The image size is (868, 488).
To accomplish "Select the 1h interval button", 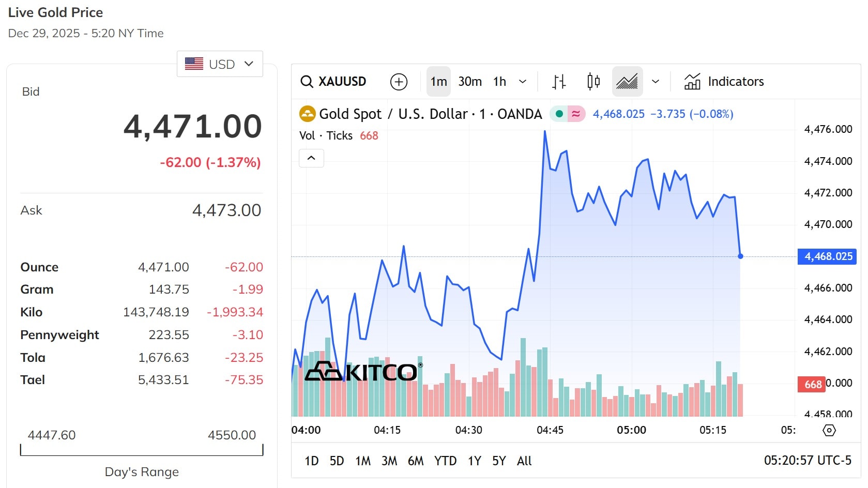I will tap(499, 82).
